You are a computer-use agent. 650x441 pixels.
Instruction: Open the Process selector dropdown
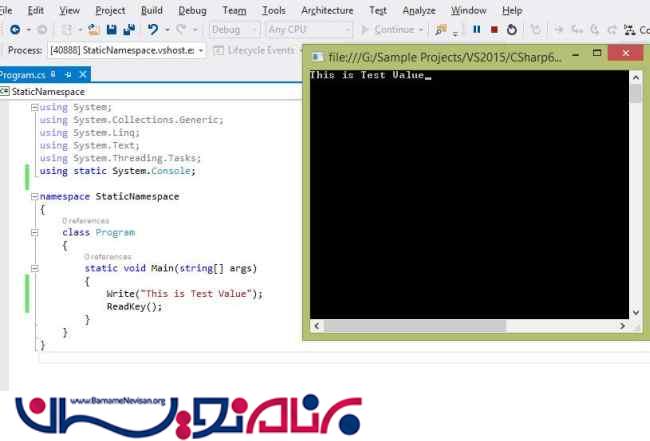tap(201, 50)
